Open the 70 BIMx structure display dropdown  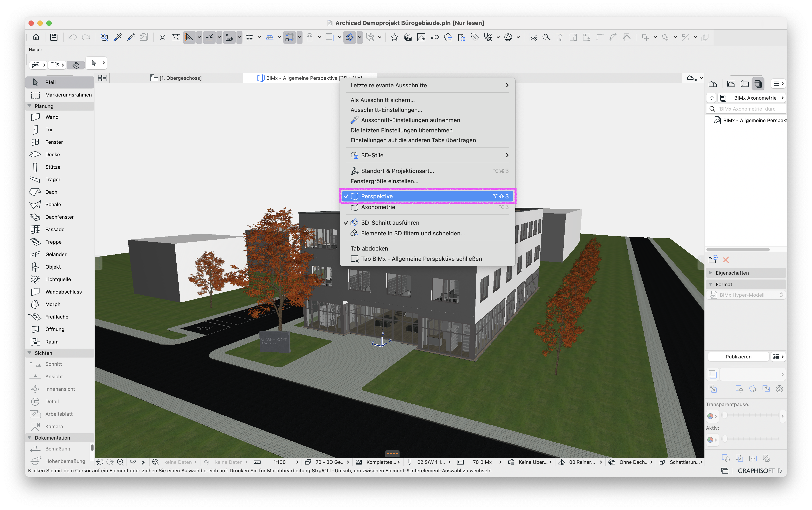[480, 462]
